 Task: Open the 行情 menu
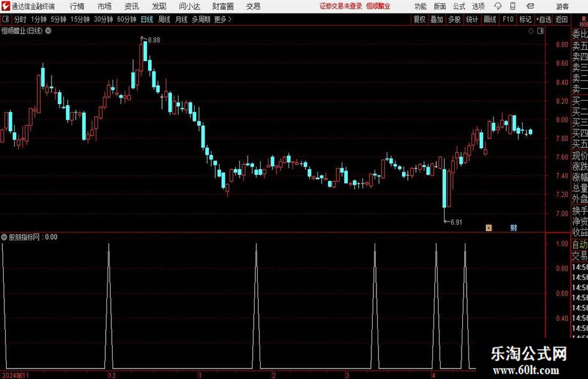[x=77, y=6]
